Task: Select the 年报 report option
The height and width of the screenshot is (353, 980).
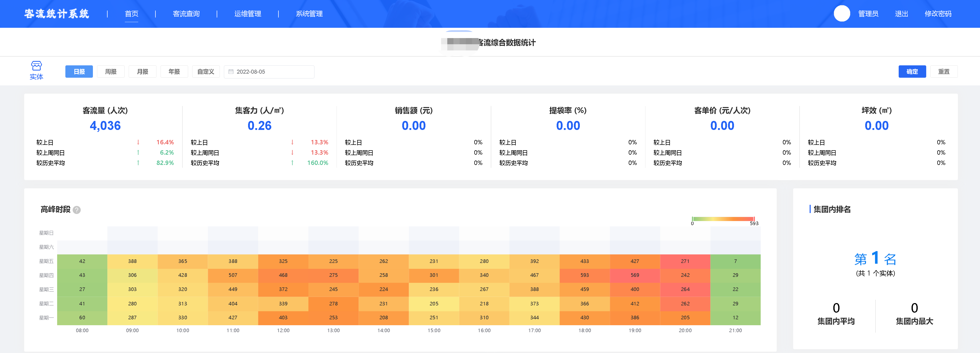Action: pos(174,72)
